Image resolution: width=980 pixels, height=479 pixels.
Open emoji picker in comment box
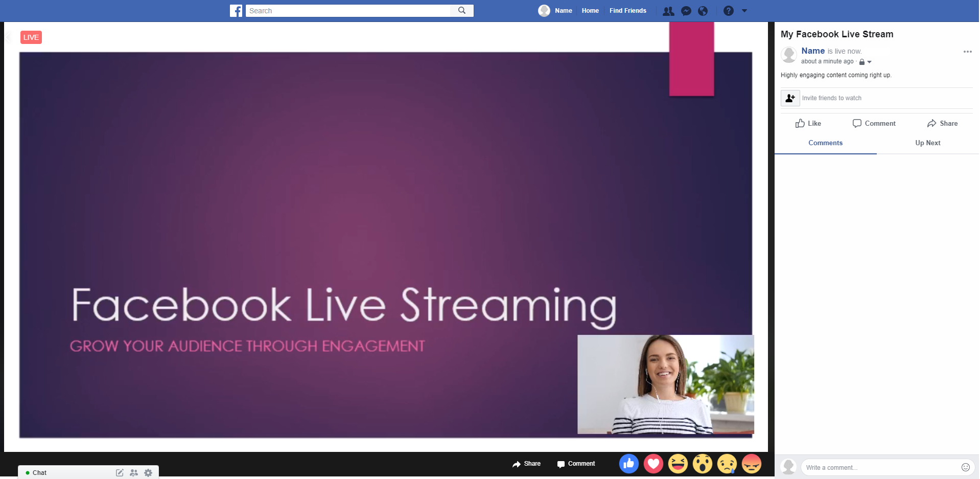965,467
